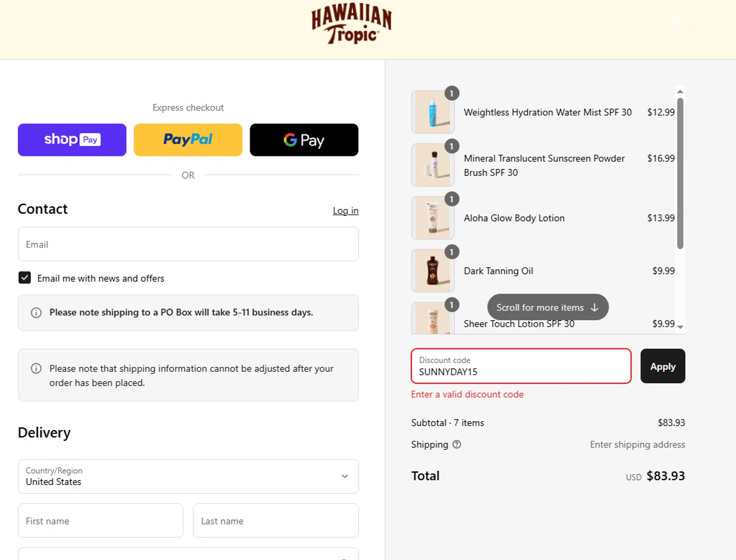Uncheck Email me with news and offers
The image size is (736, 560).
(25, 278)
